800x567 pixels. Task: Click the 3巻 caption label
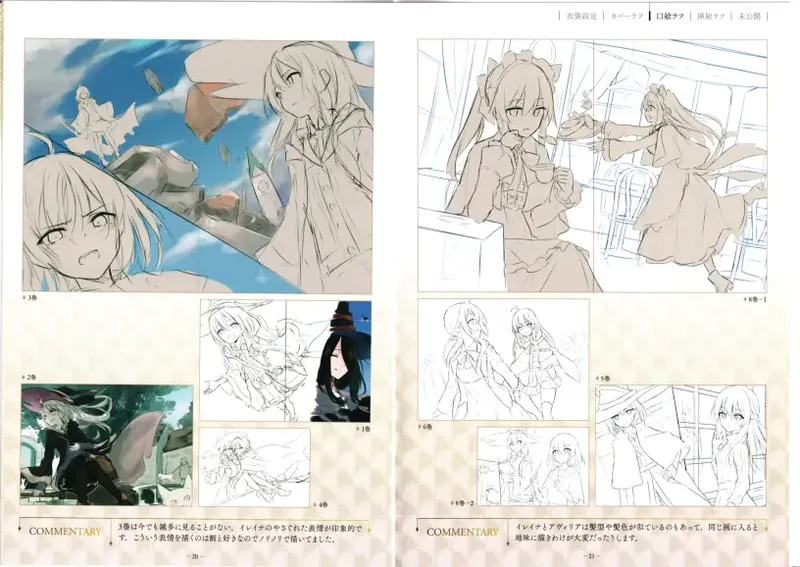32,298
